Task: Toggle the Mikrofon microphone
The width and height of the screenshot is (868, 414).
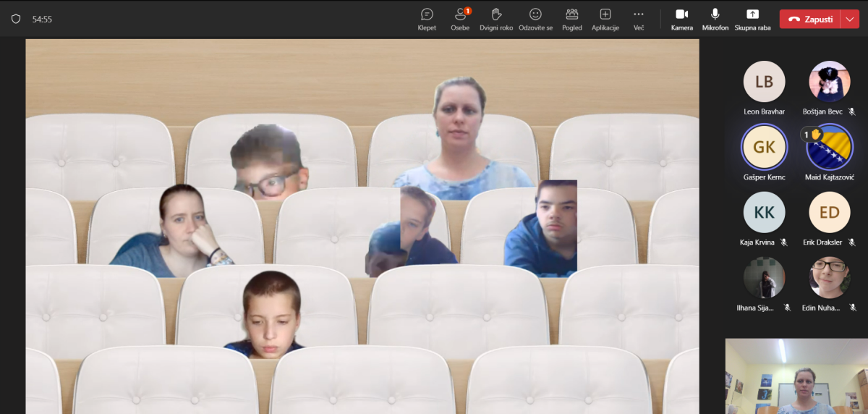Action: [715, 20]
